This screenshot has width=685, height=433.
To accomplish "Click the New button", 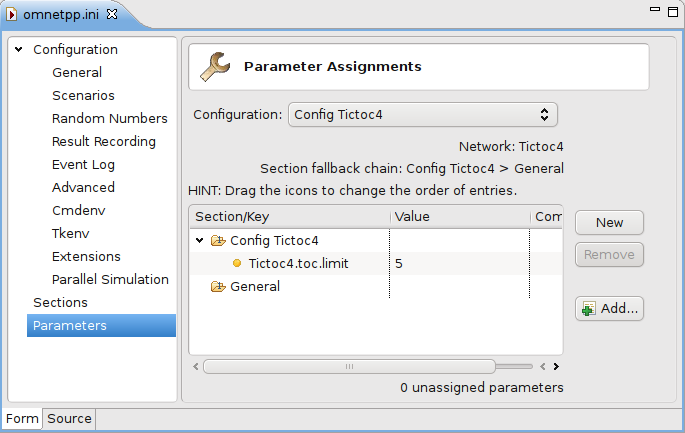I will coord(609,223).
